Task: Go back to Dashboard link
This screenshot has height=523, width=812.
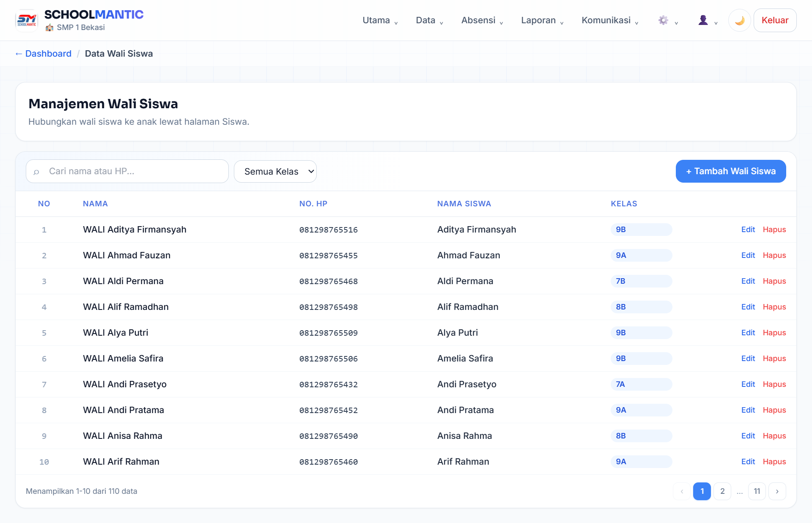Action: coord(43,54)
